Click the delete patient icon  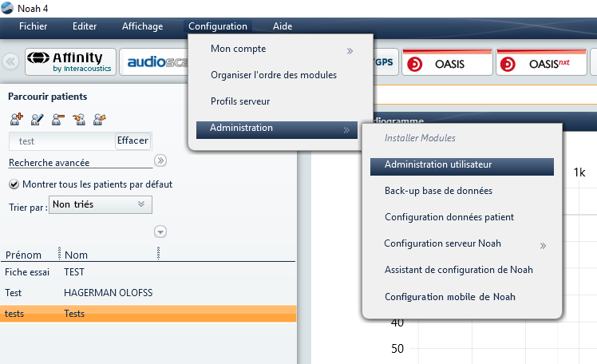pos(57,119)
